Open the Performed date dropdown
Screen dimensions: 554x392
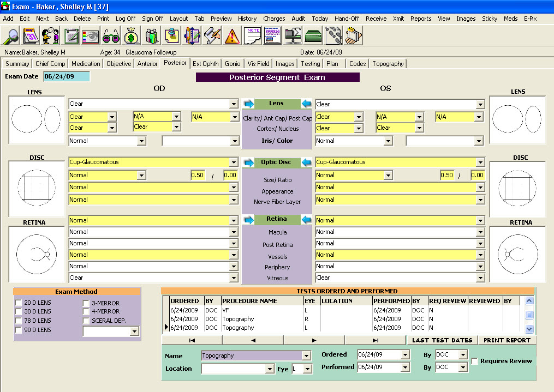(405, 367)
